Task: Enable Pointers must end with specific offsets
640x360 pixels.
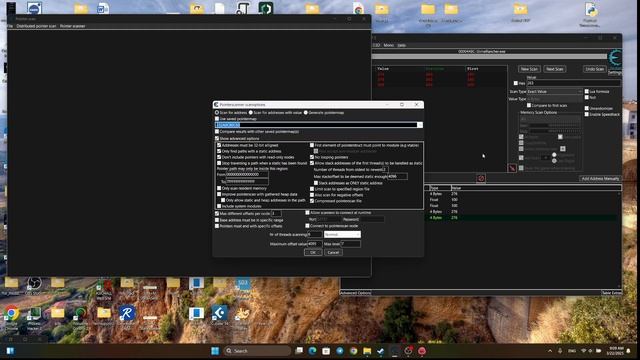Action: click(217, 226)
